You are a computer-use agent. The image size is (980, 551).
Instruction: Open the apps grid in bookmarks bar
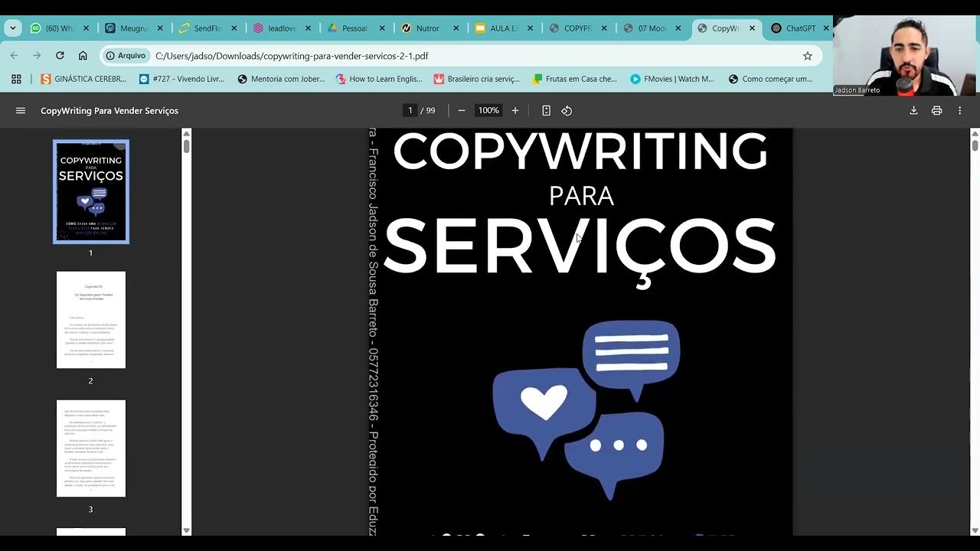16,79
